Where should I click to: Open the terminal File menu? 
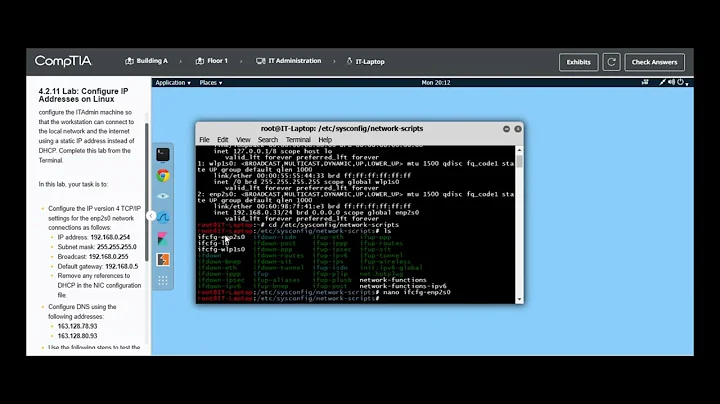pos(204,140)
